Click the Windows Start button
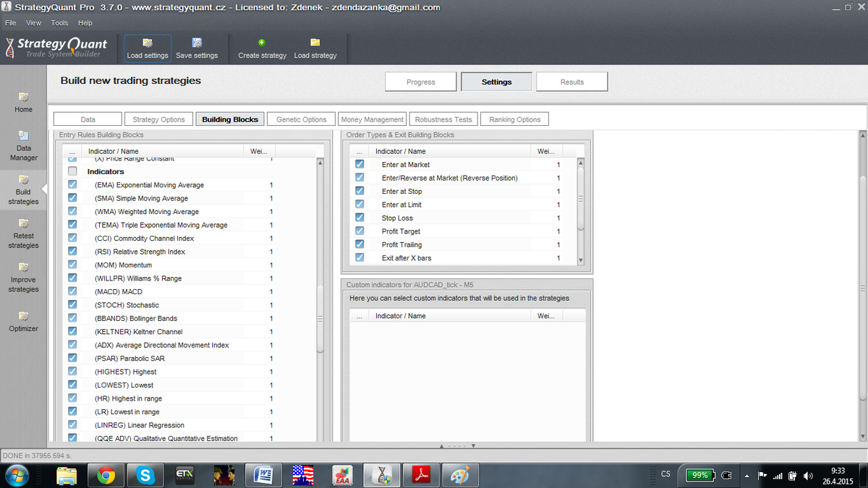Image resolution: width=868 pixels, height=488 pixels. pos(16,475)
